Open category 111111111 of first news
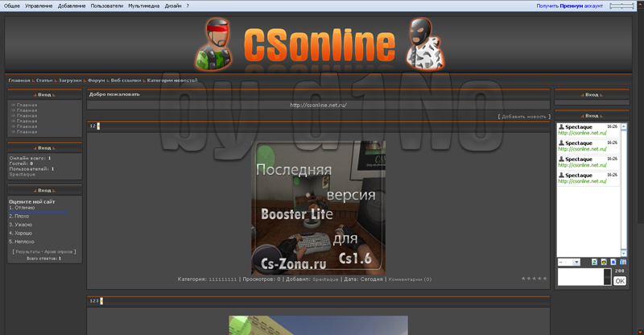644x335 pixels. coord(223,279)
